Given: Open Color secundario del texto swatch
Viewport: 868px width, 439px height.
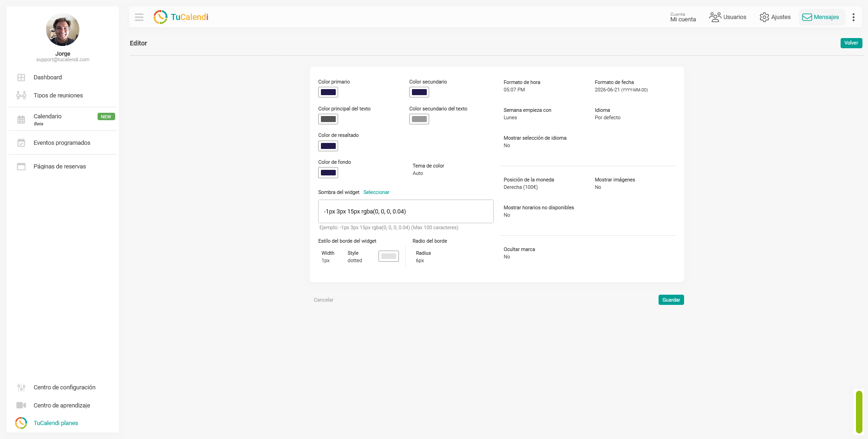Looking at the screenshot, I should pos(419,119).
